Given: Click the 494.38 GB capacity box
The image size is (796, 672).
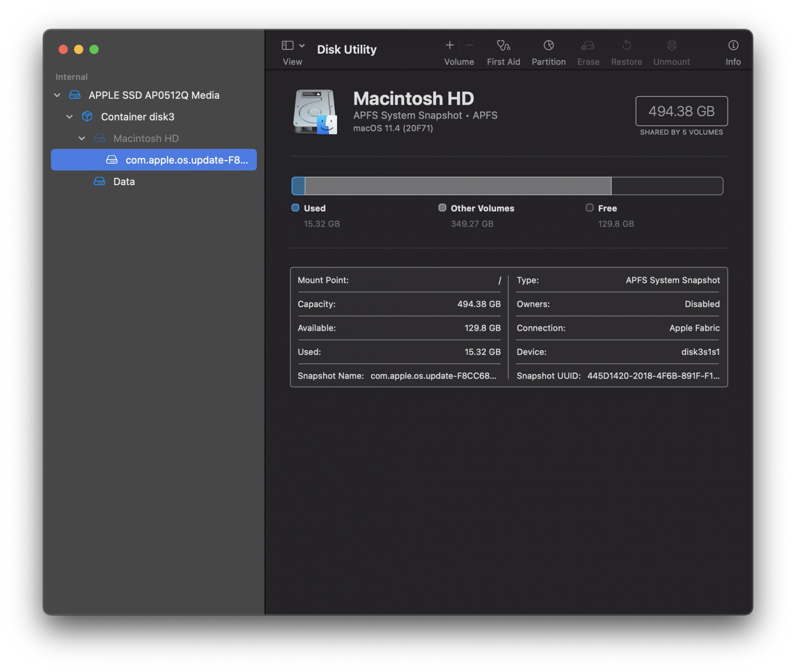Looking at the screenshot, I should click(x=681, y=111).
